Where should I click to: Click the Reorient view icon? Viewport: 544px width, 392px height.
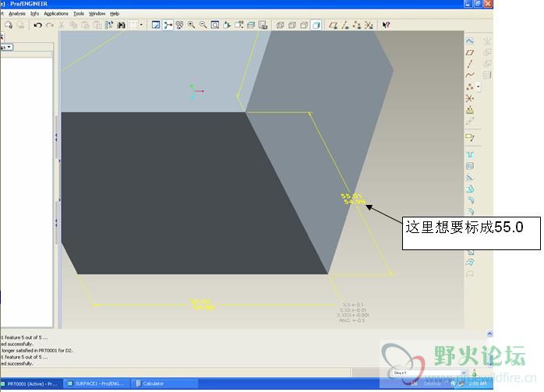click(x=227, y=25)
